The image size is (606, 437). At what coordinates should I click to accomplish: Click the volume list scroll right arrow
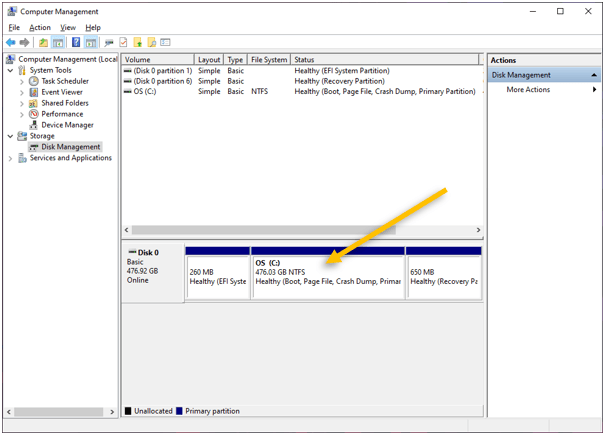coord(478,230)
